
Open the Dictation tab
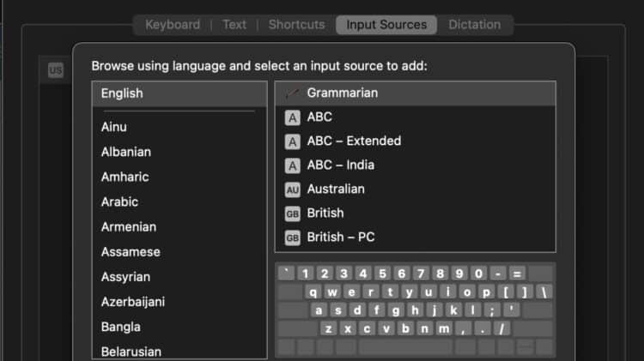[x=474, y=25]
